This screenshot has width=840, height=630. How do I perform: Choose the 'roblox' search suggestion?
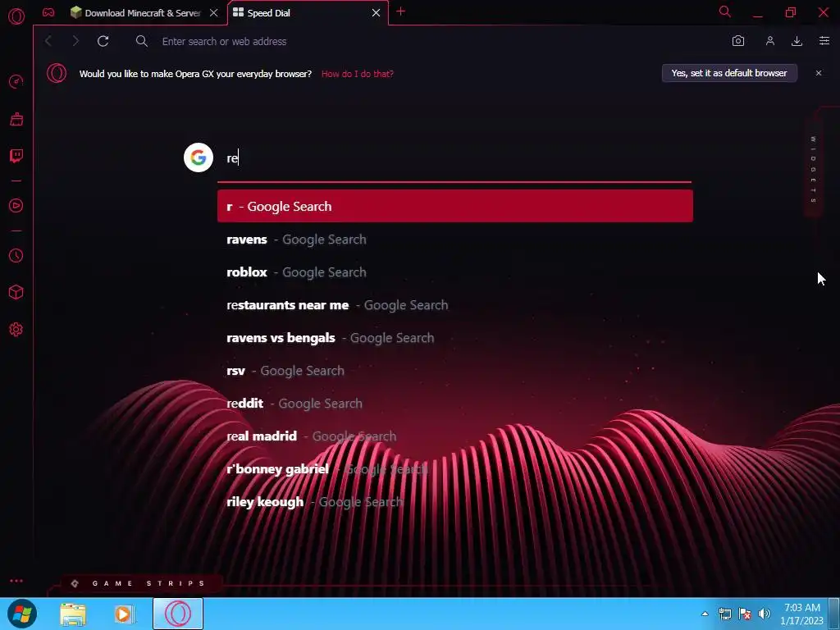(454, 272)
